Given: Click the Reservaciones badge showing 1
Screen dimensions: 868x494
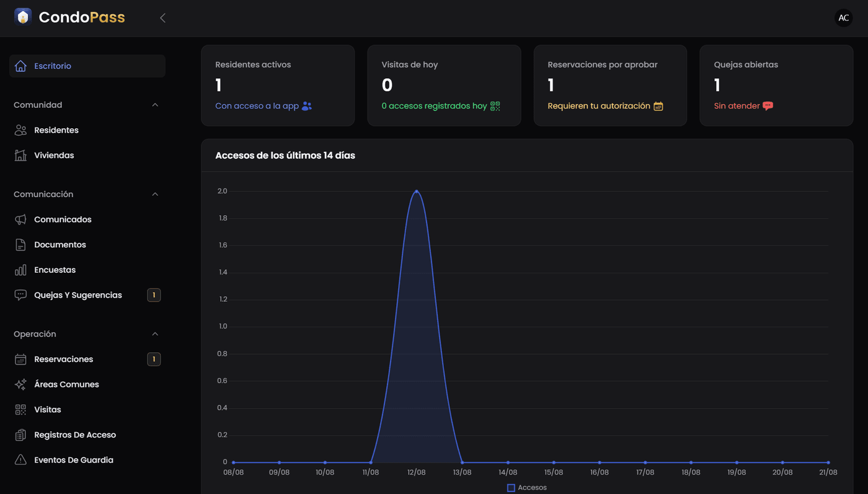Looking at the screenshot, I should click(154, 359).
